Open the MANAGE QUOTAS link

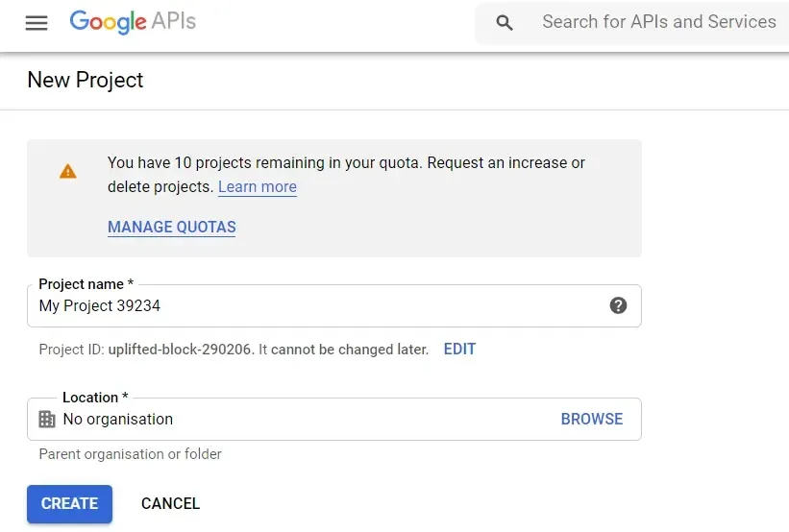tap(172, 227)
